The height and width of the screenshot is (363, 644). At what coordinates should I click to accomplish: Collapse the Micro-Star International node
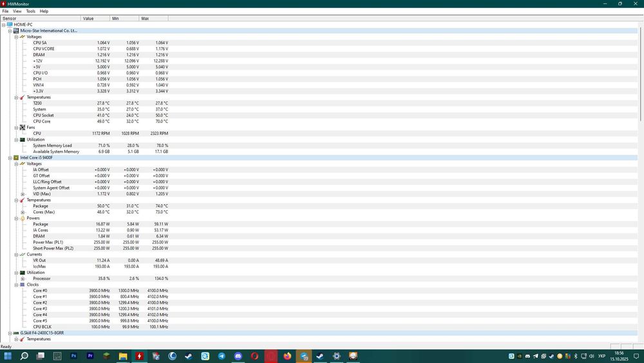point(10,31)
